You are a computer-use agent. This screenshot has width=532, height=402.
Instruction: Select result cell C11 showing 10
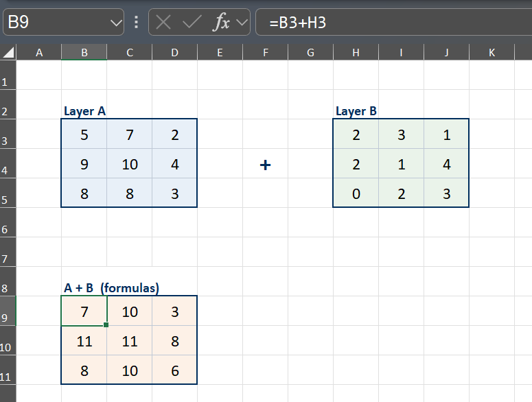[130, 370]
